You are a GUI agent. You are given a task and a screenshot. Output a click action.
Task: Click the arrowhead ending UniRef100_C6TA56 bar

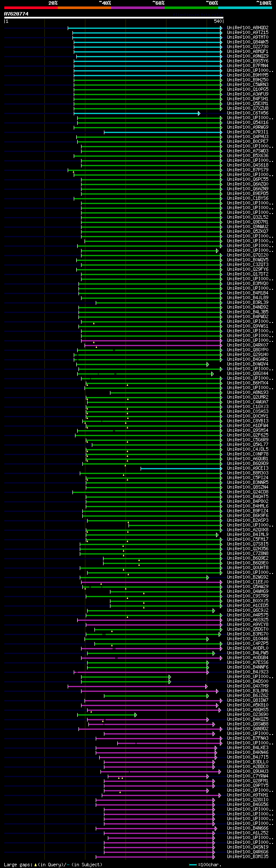point(199,113)
